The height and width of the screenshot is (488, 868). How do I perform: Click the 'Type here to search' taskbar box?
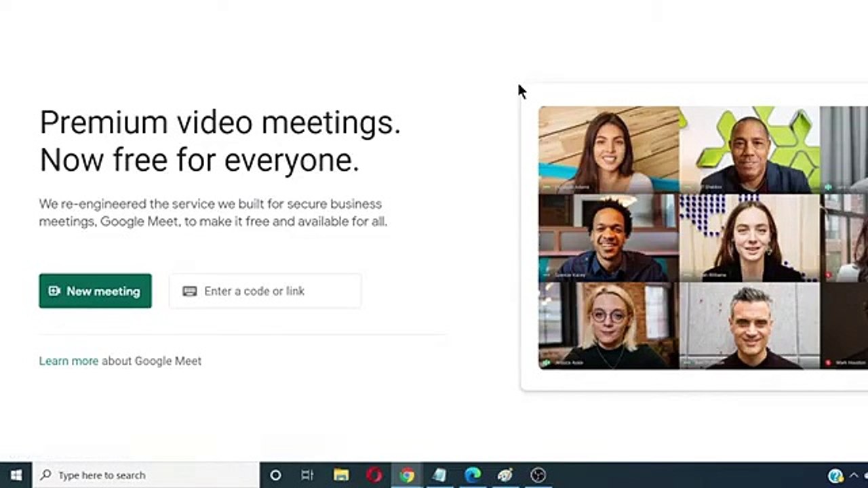[146, 475]
